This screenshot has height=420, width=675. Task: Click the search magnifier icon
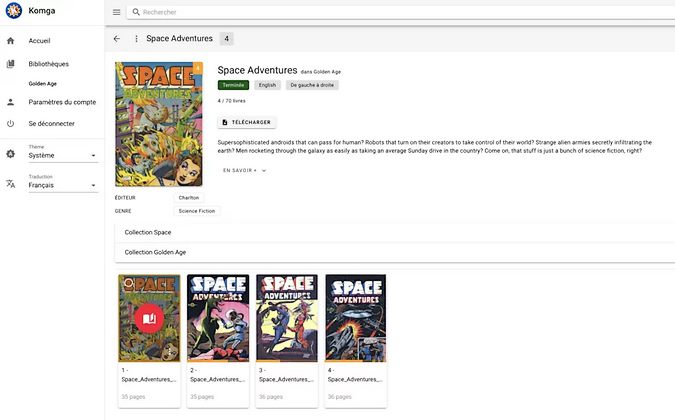click(136, 12)
